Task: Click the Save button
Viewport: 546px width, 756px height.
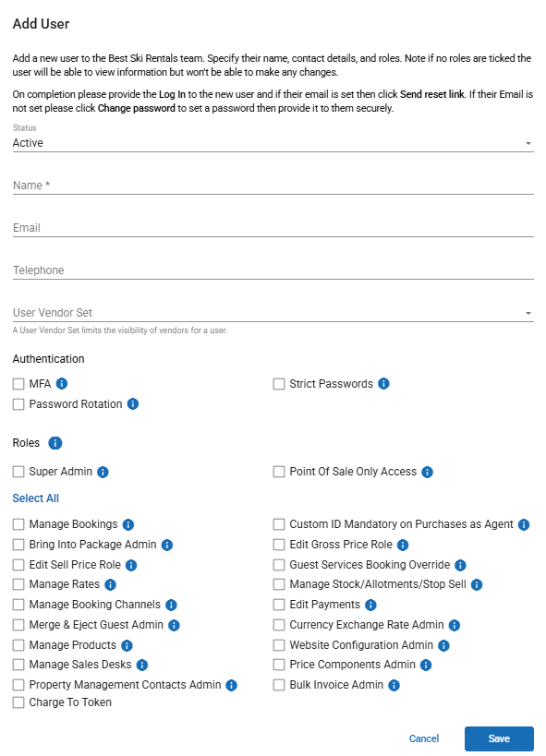Action: [x=499, y=738]
